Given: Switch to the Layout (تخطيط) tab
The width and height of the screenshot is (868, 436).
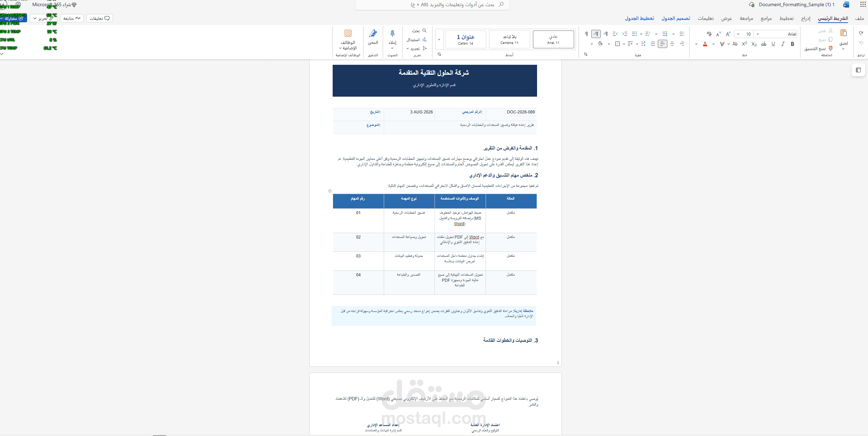Looking at the screenshot, I should click(786, 18).
